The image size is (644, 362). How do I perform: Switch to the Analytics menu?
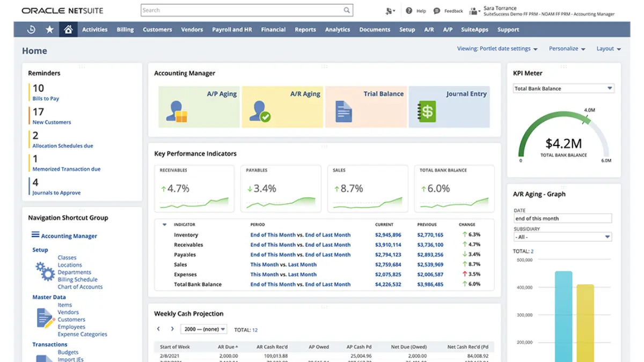[x=337, y=29]
